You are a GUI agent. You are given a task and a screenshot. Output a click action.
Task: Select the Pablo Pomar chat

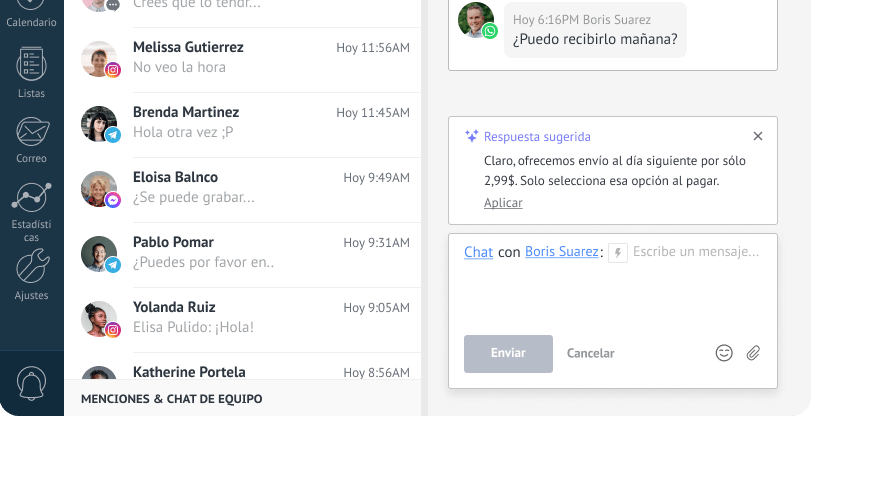point(243,255)
